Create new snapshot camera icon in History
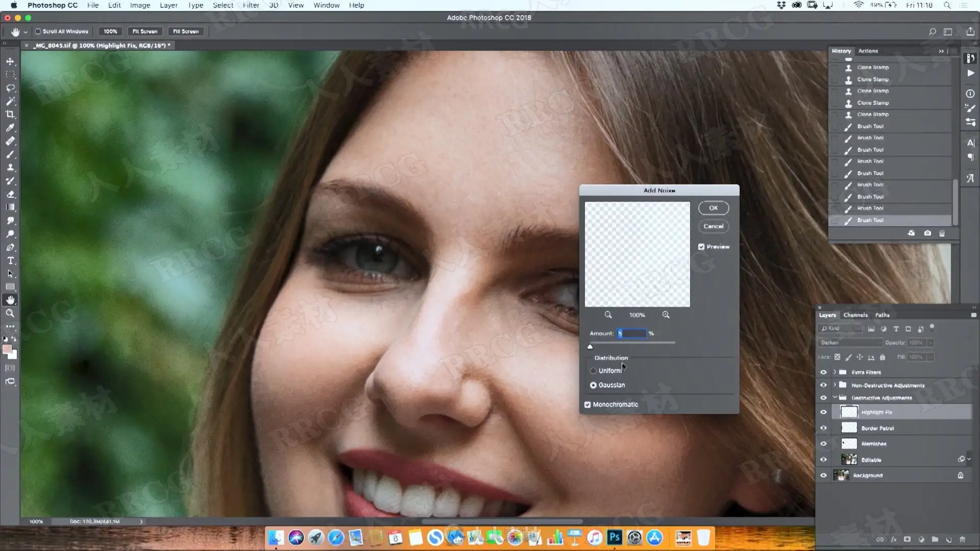The height and width of the screenshot is (551, 980). tap(927, 233)
